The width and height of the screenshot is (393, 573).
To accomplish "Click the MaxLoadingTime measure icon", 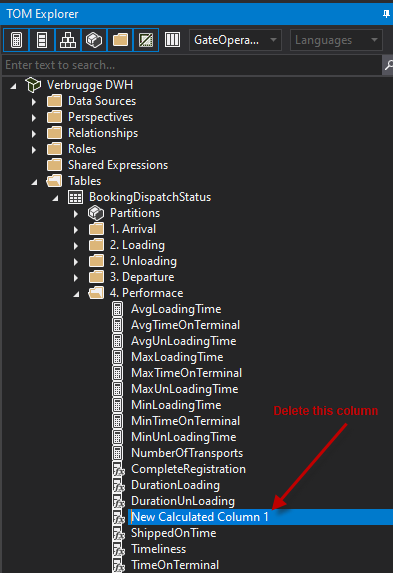I will pyautogui.click(x=117, y=357).
